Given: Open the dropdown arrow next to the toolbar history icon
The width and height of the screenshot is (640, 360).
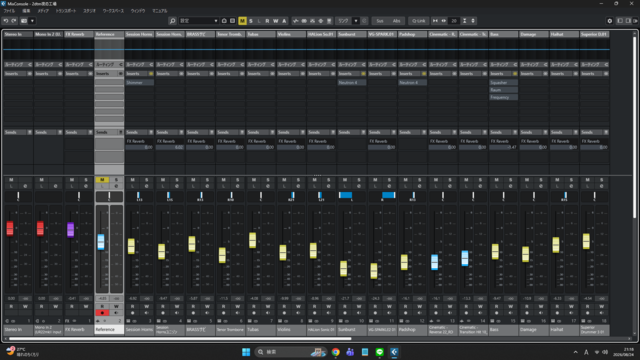Looking at the screenshot, I should click(x=32, y=21).
